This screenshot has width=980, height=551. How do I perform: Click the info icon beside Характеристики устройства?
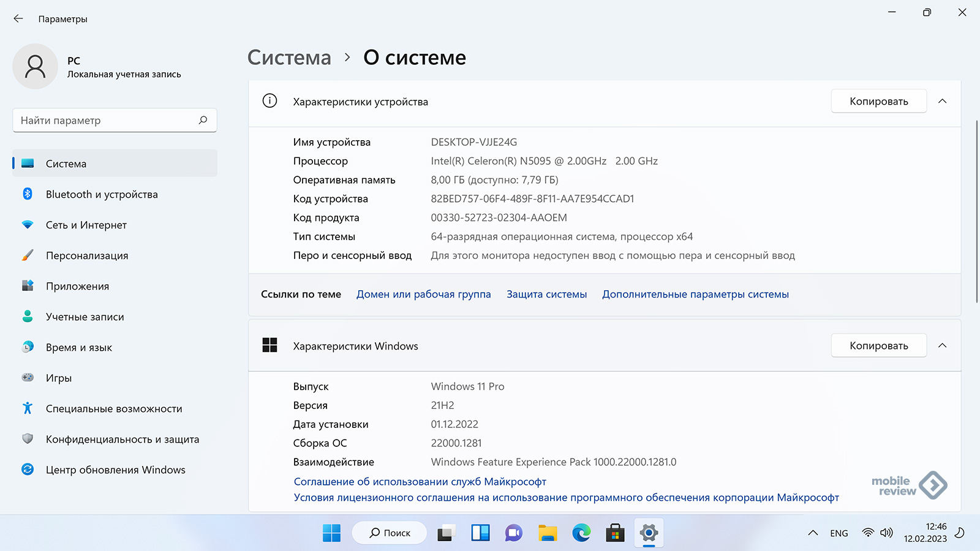point(269,101)
